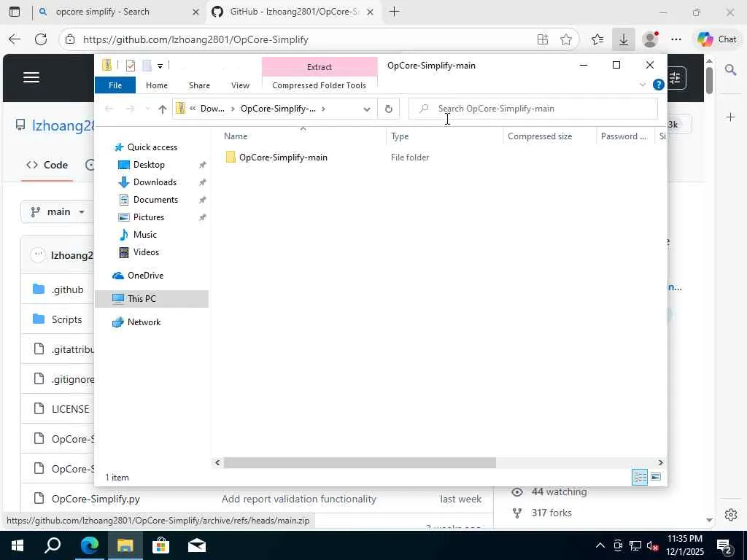Click the Edge refresh button
The image size is (747, 560).
coord(41,39)
